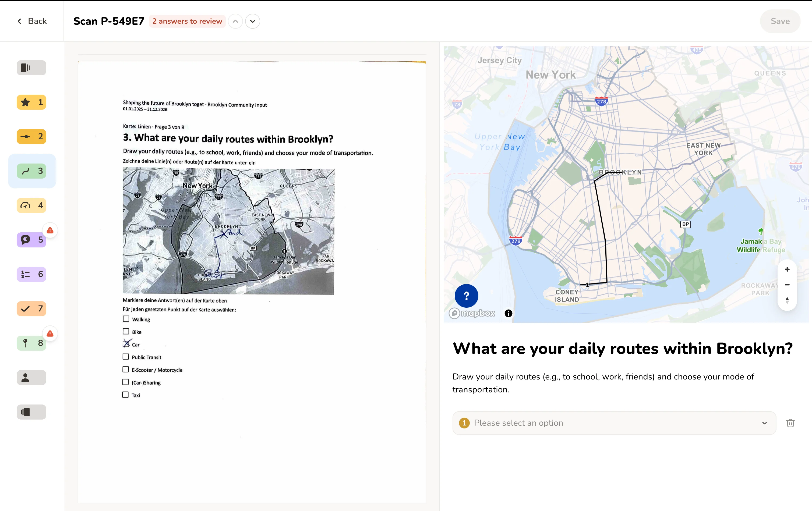The image size is (812, 511).
Task: Click the 495 highway shield on map
Action: point(697,50)
